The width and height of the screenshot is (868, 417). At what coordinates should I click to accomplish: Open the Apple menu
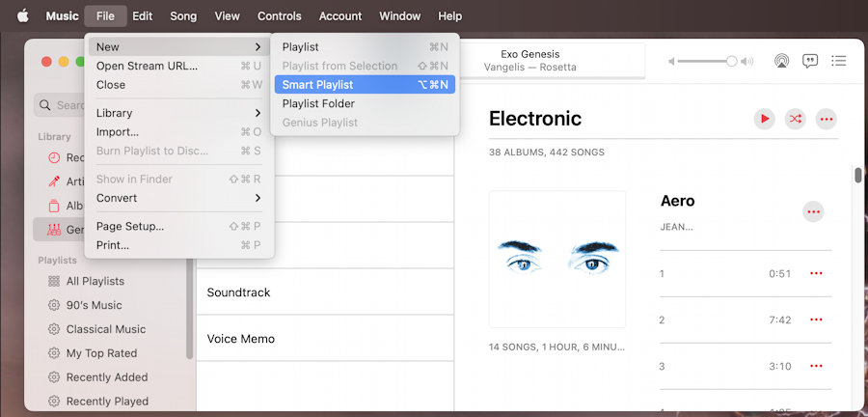click(23, 16)
